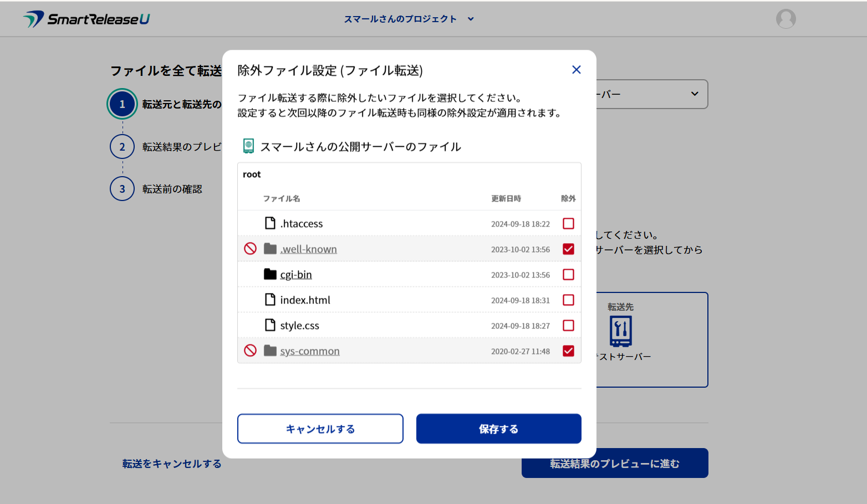Click the SmartReleaseU logo

[86, 19]
